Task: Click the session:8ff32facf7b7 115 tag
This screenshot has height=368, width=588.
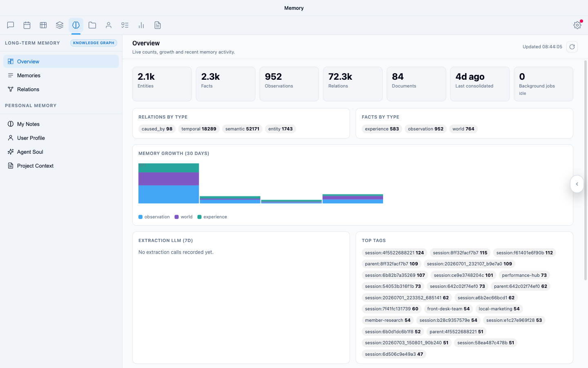Action: [460, 253]
